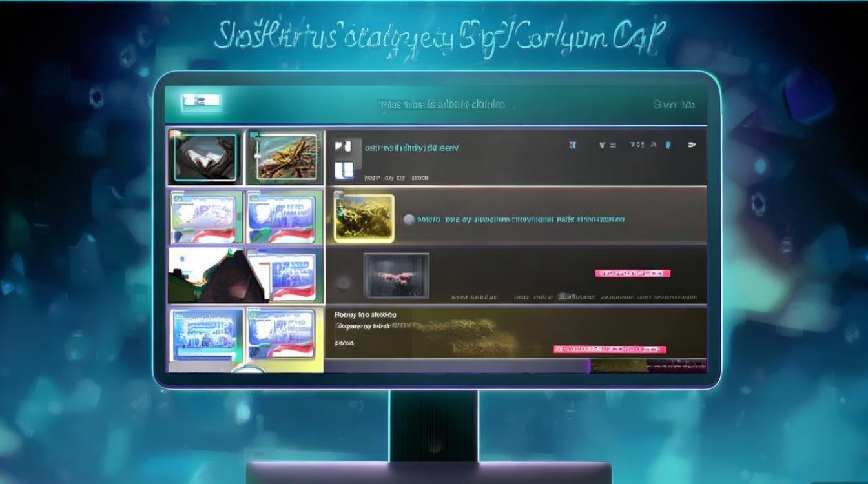Open the branches thumbnail in the sidebar's top row
Viewport: 868px width, 484px height.
click(x=286, y=157)
